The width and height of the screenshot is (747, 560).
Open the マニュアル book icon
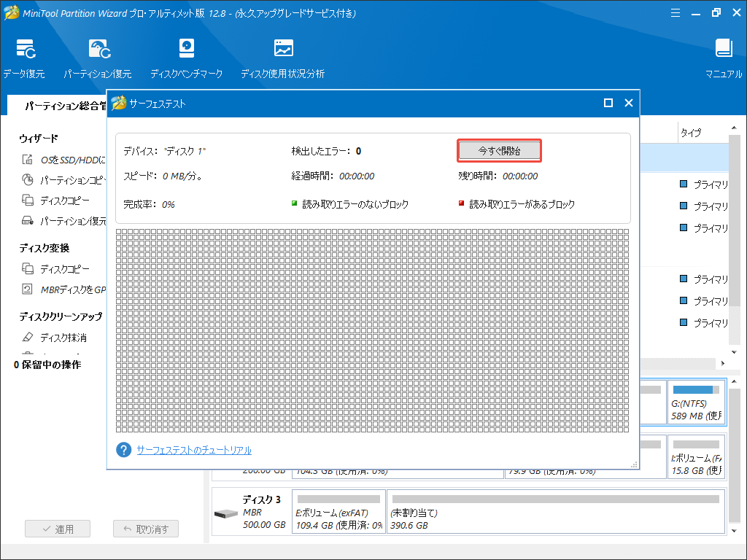click(x=724, y=48)
